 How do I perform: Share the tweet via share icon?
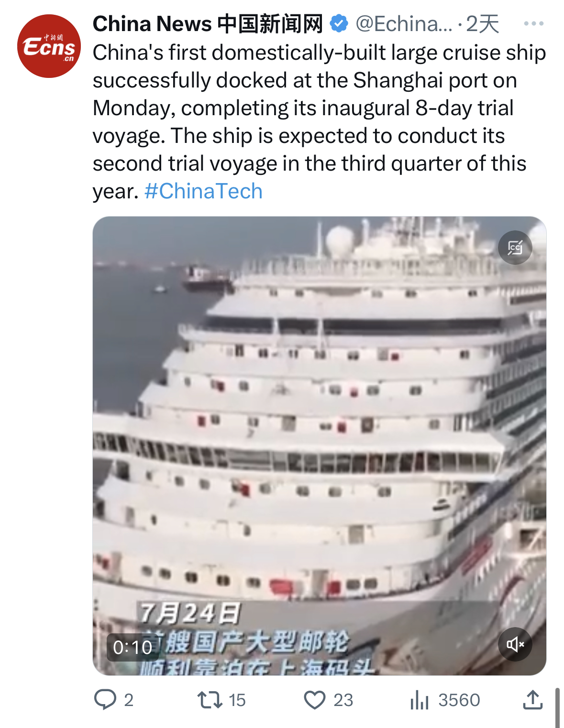[532, 700]
